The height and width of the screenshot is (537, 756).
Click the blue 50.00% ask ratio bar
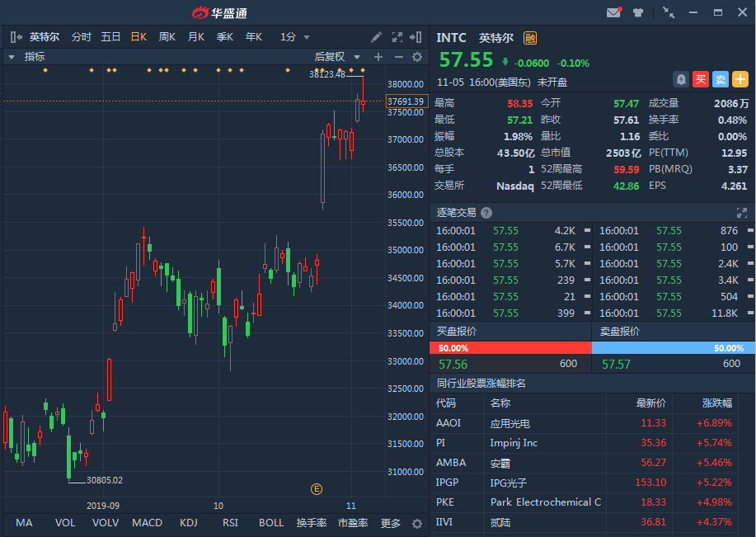coord(674,348)
